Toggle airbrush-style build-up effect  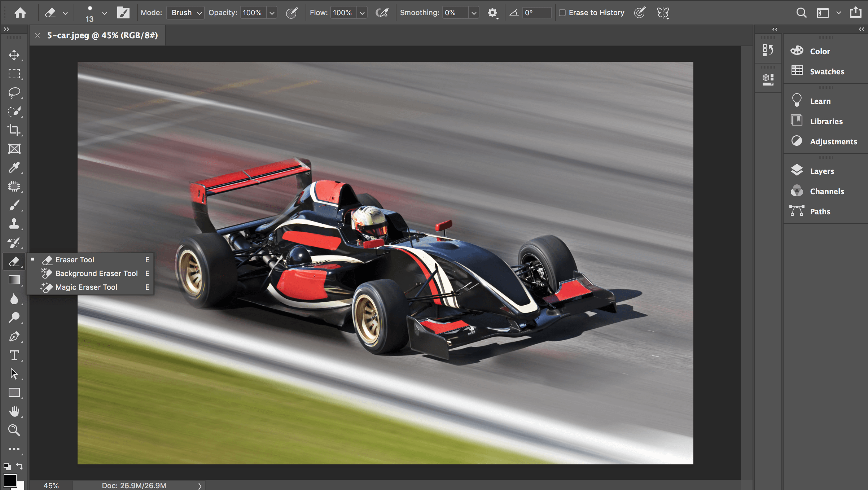(382, 13)
